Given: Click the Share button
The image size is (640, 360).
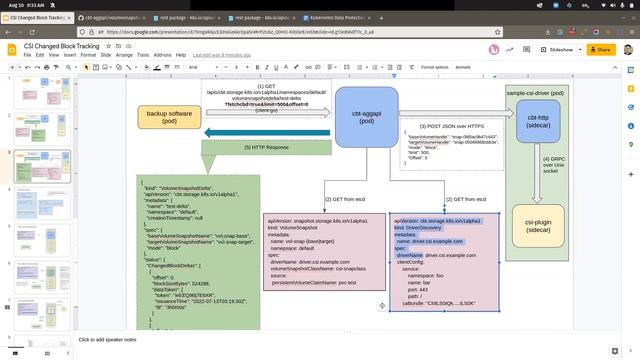Looking at the screenshot, I should click(601, 50).
